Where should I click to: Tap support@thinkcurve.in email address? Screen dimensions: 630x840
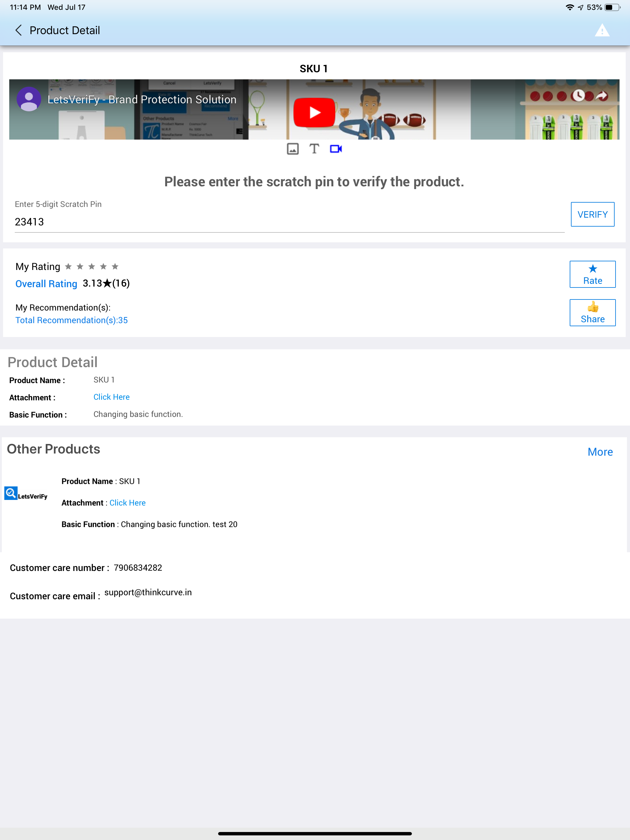point(148,592)
